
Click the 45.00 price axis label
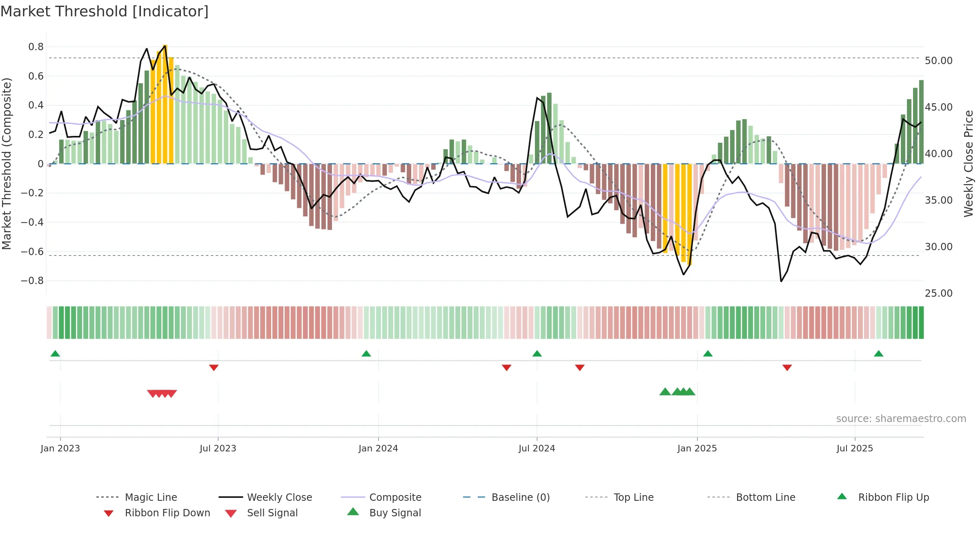(x=939, y=107)
